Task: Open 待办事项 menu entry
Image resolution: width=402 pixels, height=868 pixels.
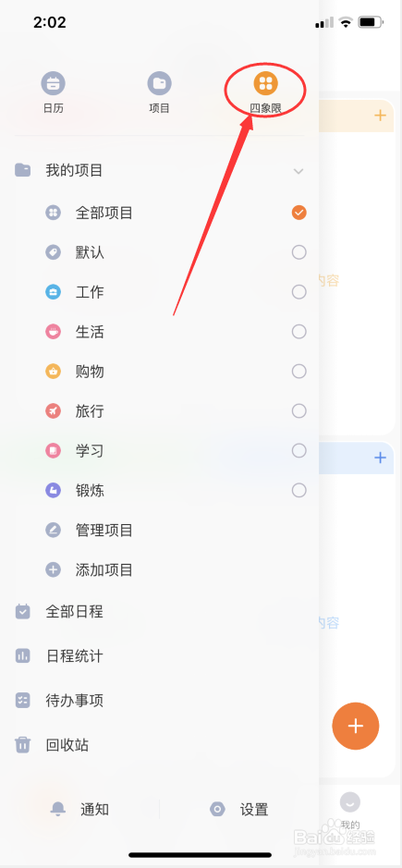Action: [x=74, y=701]
